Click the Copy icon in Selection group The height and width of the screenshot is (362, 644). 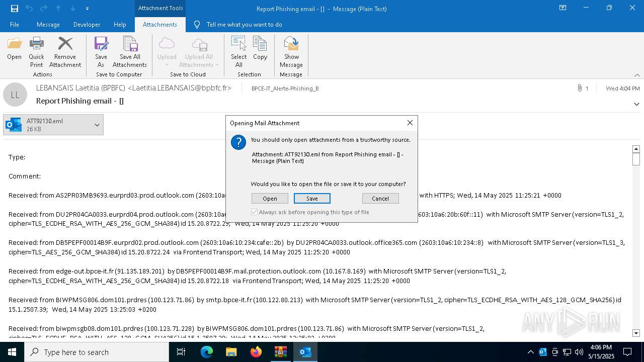(x=260, y=49)
